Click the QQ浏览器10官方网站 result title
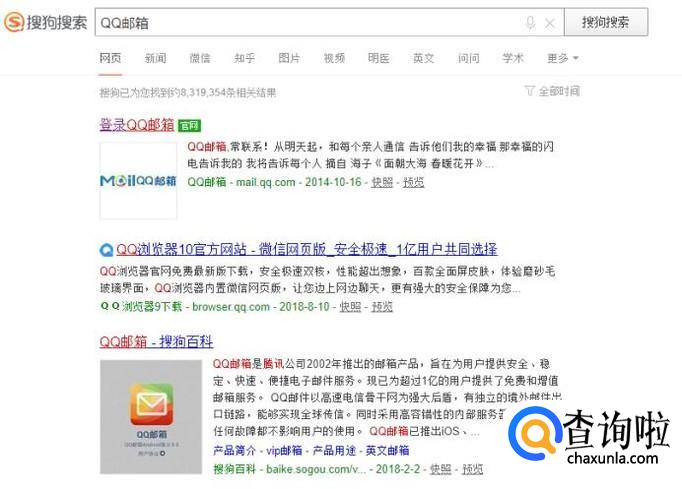This screenshot has height=489, width=682. coord(307,249)
